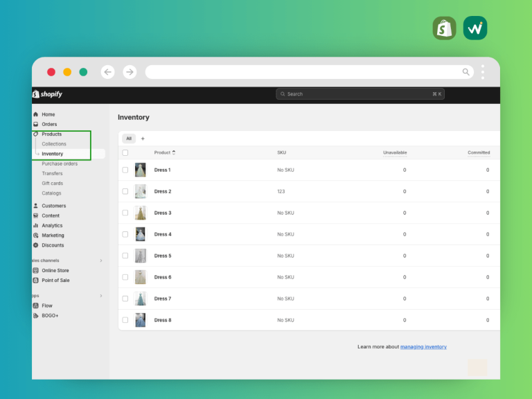The height and width of the screenshot is (399, 532).
Task: Click the magnifier icon in Shopify search
Action: 283,94
